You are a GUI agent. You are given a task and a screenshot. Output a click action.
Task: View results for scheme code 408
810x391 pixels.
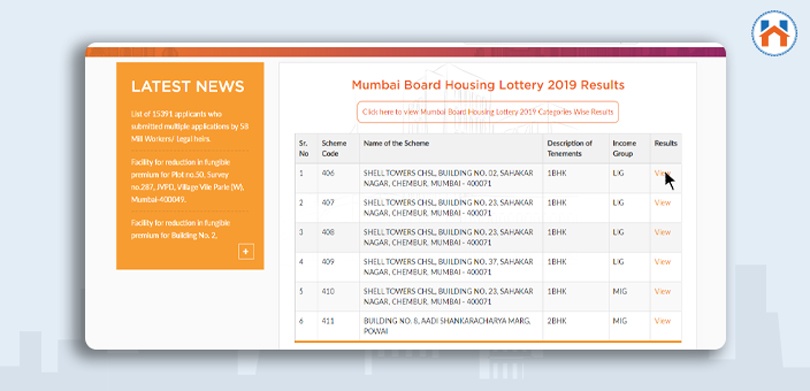coord(662,232)
